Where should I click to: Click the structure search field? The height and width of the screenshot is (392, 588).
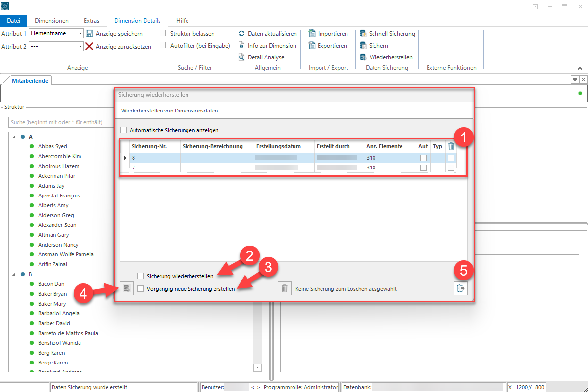(61, 122)
